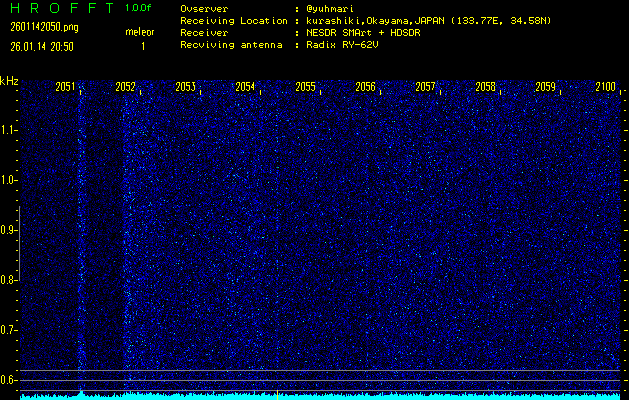The height and width of the screenshot is (400, 629).
Task: Click the 2054 time marker
Action: [x=245, y=87]
